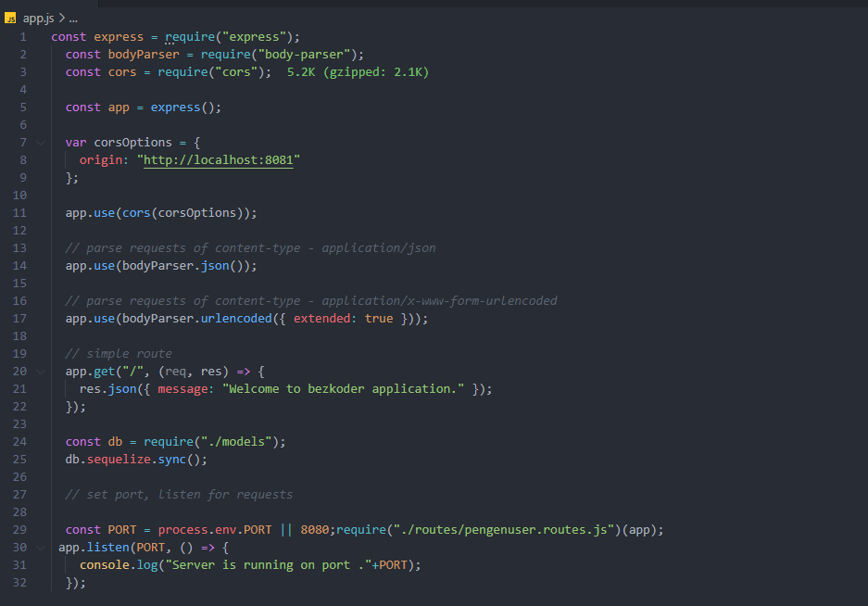Open the app.js breadcrumb item
Image resolution: width=868 pixels, height=606 pixels.
point(38,19)
